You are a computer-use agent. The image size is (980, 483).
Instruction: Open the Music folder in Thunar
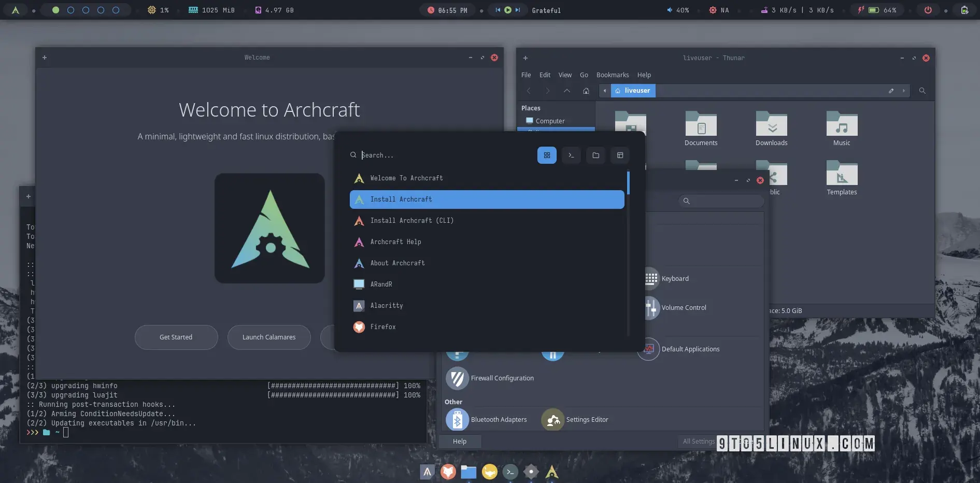[842, 129]
